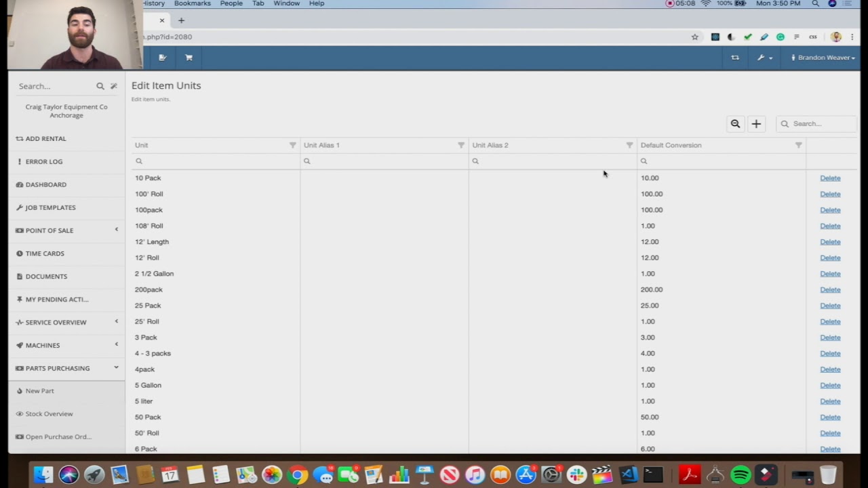The height and width of the screenshot is (488, 868).
Task: Collapse the Parts Purchasing section
Action: 57,368
